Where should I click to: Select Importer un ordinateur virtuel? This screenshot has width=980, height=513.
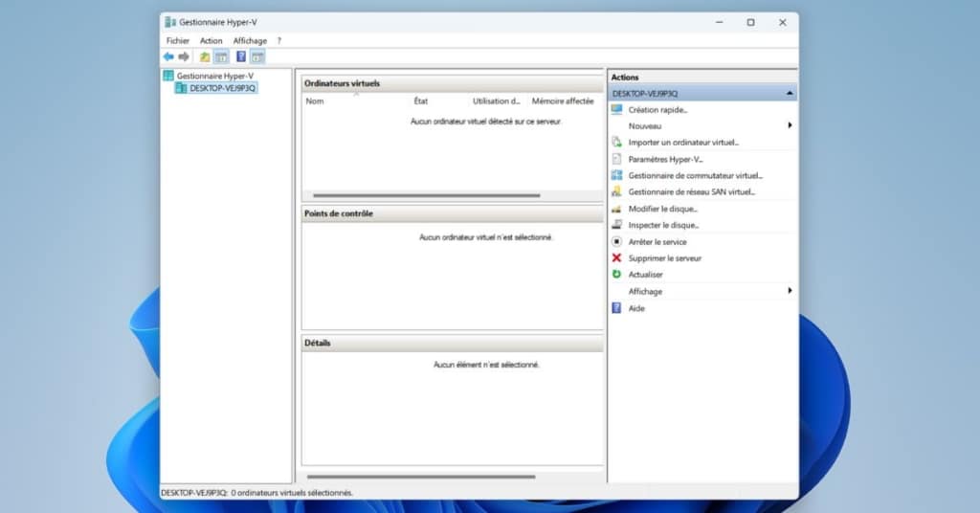(x=683, y=143)
